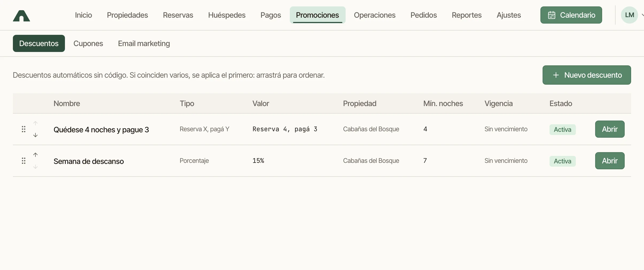Click Vigencia column header

coord(499,104)
